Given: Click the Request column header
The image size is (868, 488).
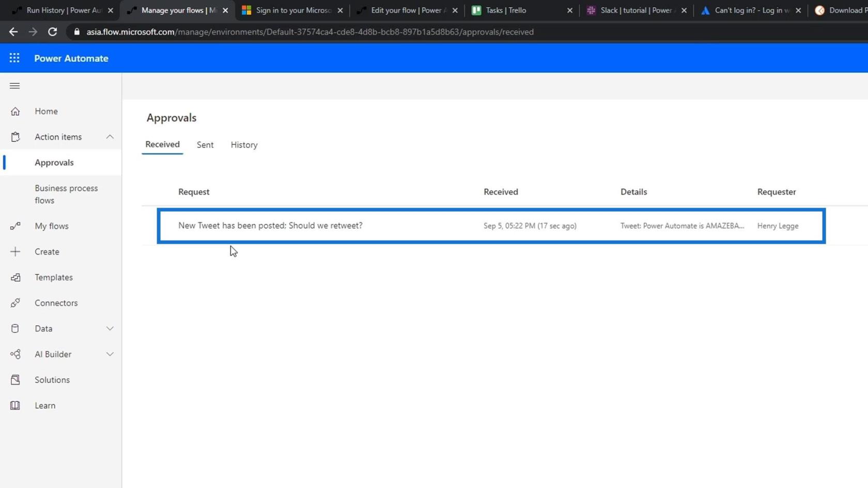Looking at the screenshot, I should [194, 192].
